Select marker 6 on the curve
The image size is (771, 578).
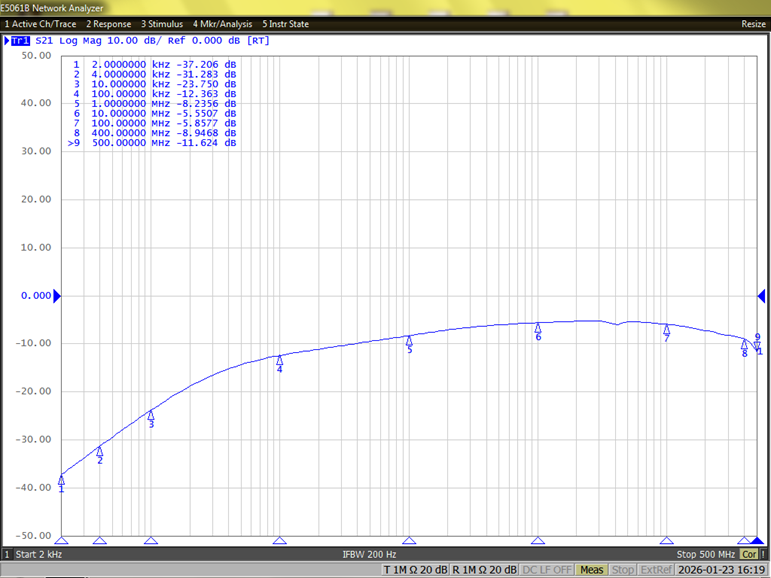[x=538, y=328]
